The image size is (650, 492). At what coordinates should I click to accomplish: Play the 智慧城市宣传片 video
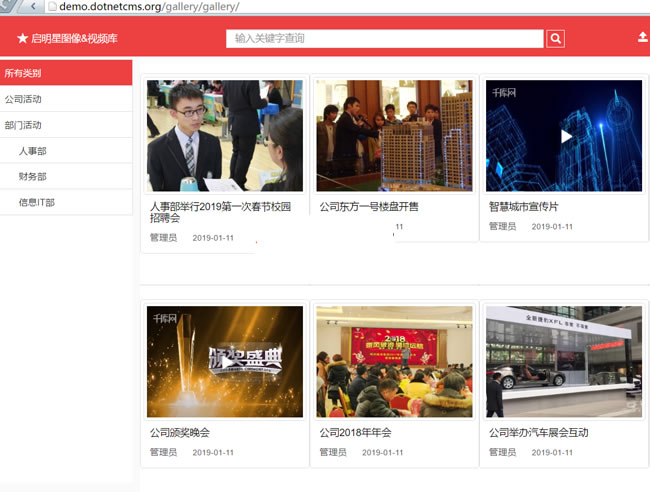tap(565, 136)
